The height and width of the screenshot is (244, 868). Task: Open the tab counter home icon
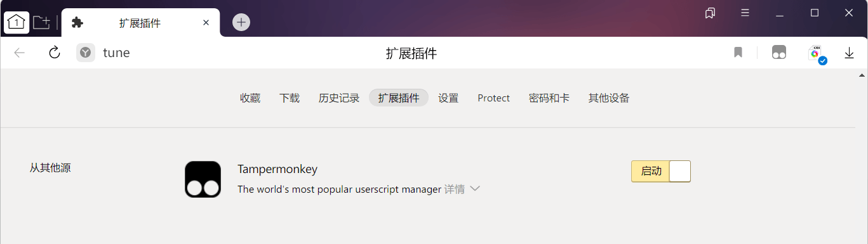pos(17,23)
